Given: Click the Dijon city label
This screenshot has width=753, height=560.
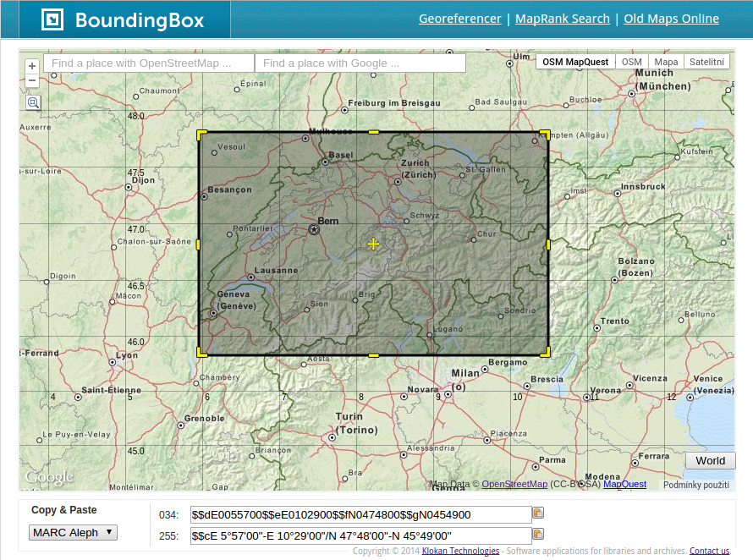Looking at the screenshot, I should [x=144, y=180].
